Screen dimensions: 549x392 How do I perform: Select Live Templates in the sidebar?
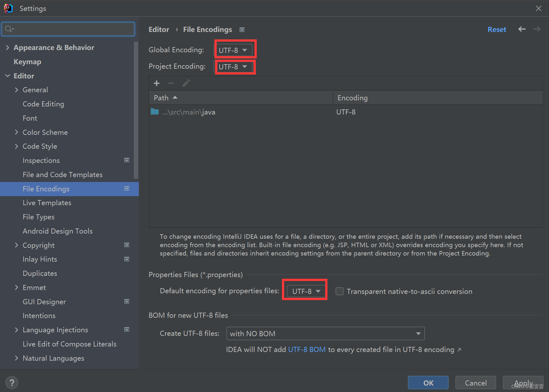[x=47, y=203]
